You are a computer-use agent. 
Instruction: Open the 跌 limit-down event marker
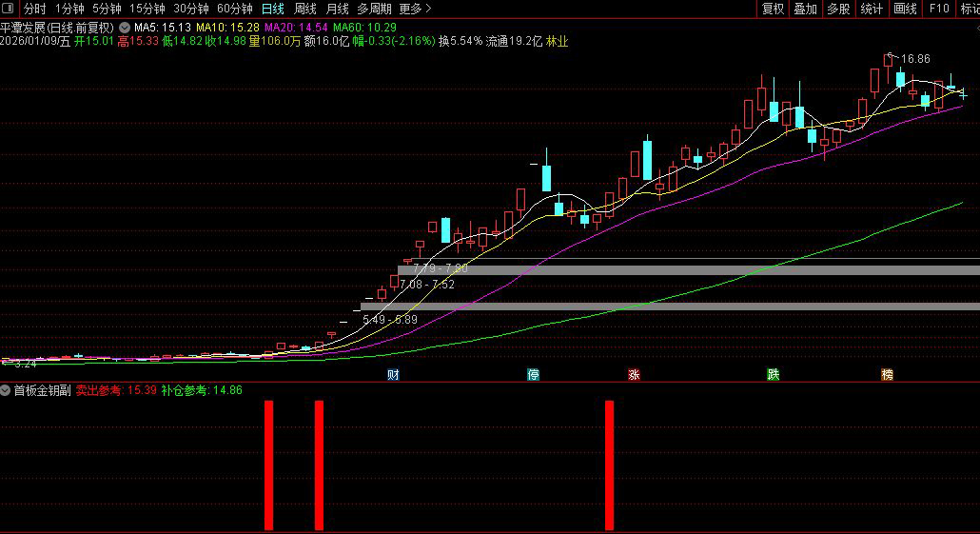click(x=774, y=374)
